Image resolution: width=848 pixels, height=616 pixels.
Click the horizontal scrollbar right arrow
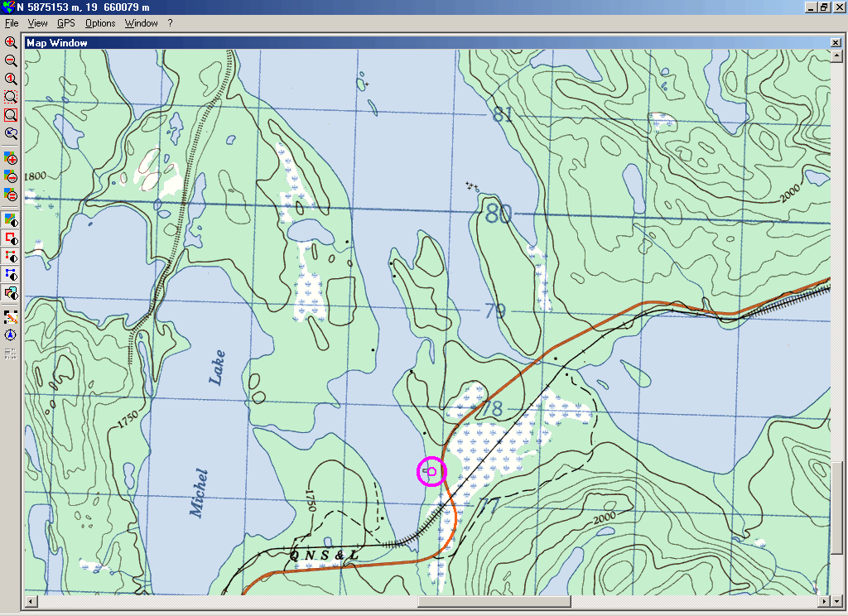(x=824, y=601)
